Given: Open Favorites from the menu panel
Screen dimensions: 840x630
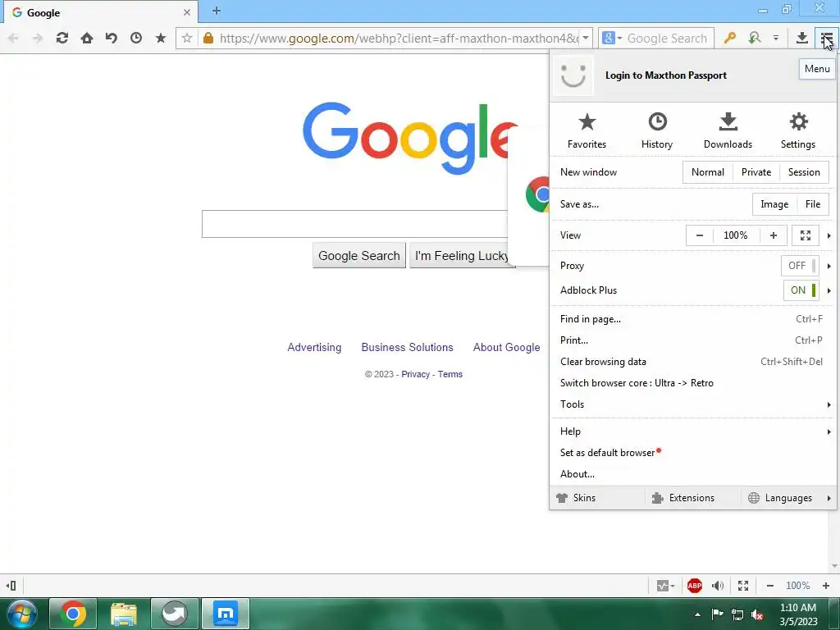Looking at the screenshot, I should pos(587,130).
